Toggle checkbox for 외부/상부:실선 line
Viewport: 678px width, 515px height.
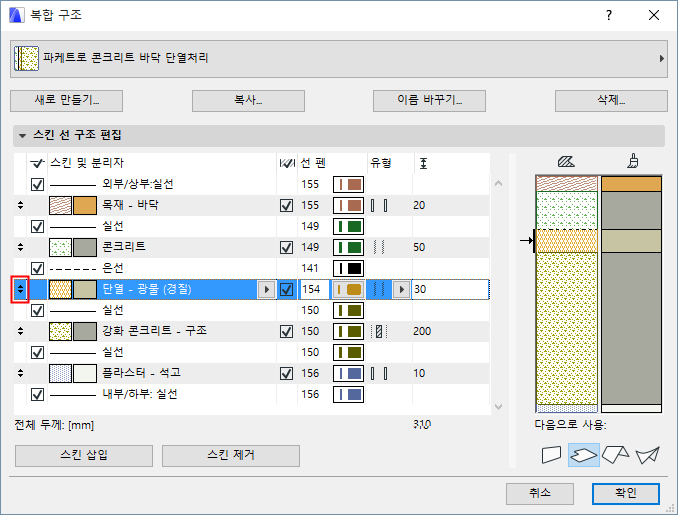(38, 185)
